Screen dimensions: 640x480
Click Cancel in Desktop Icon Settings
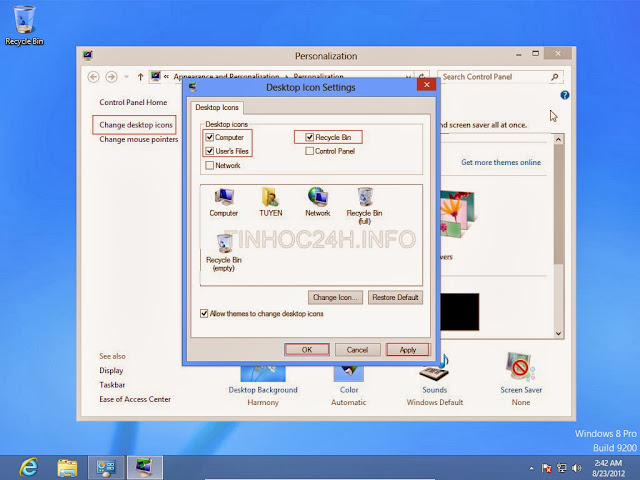click(357, 350)
